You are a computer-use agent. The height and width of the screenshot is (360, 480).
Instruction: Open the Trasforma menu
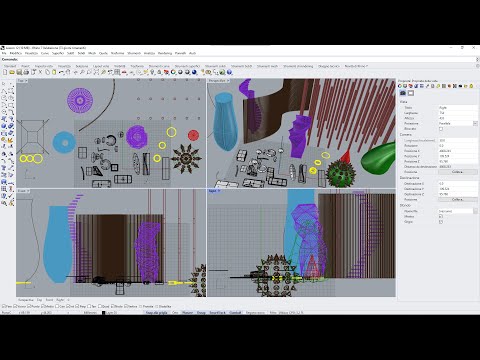click(117, 53)
